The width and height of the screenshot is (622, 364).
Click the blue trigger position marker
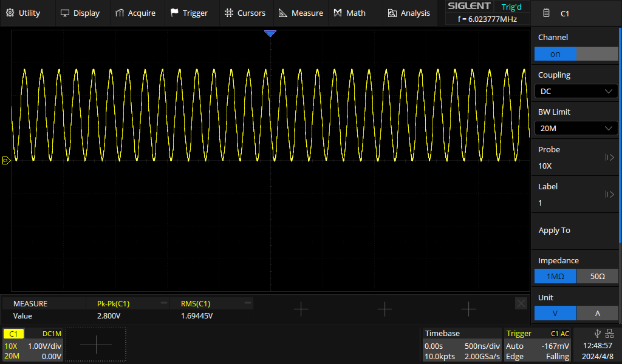[x=270, y=34]
